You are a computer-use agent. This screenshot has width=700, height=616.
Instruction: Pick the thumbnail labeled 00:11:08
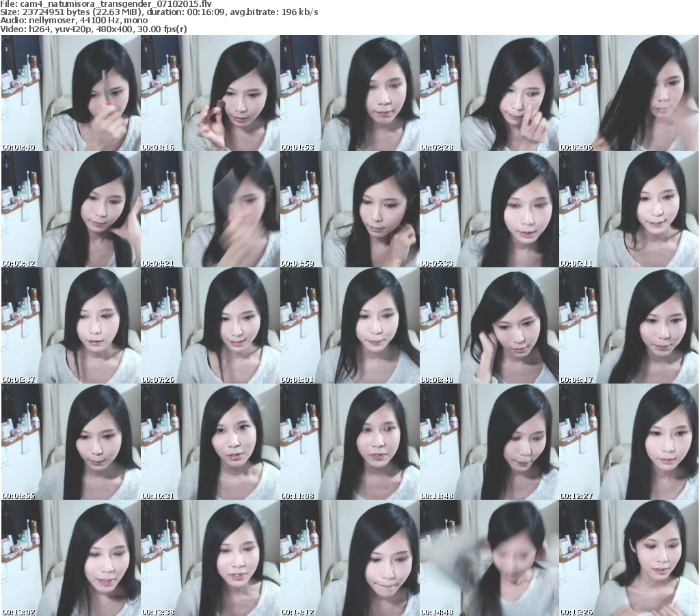click(x=350, y=442)
